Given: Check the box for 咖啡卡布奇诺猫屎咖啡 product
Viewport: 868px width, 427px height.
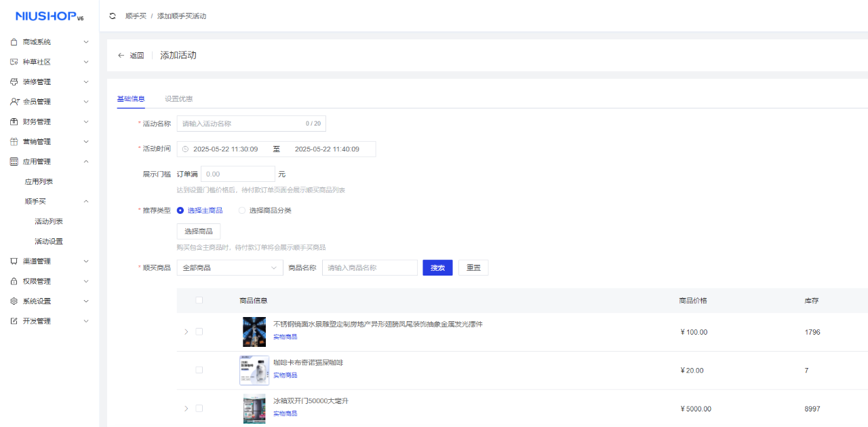Looking at the screenshot, I should 199,370.
